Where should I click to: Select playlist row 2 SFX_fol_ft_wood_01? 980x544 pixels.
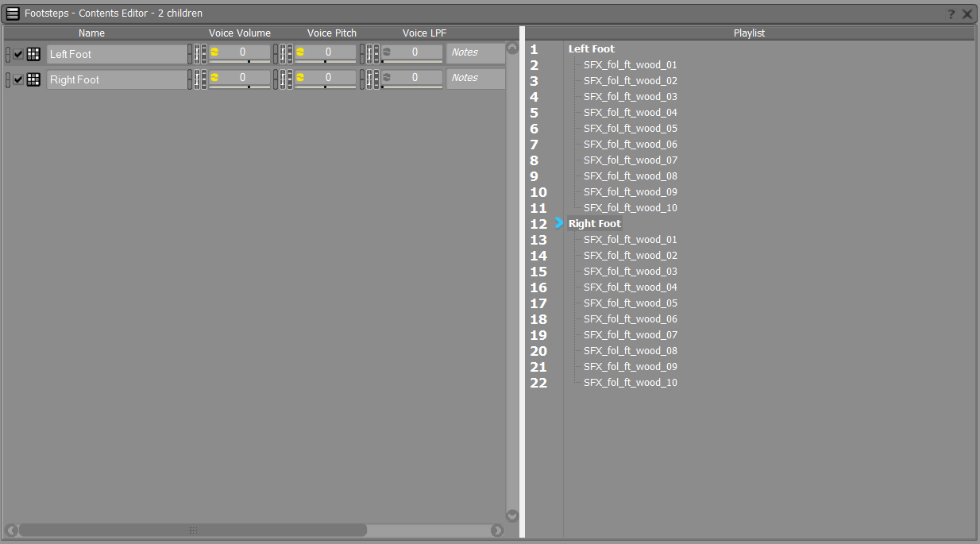tap(631, 65)
